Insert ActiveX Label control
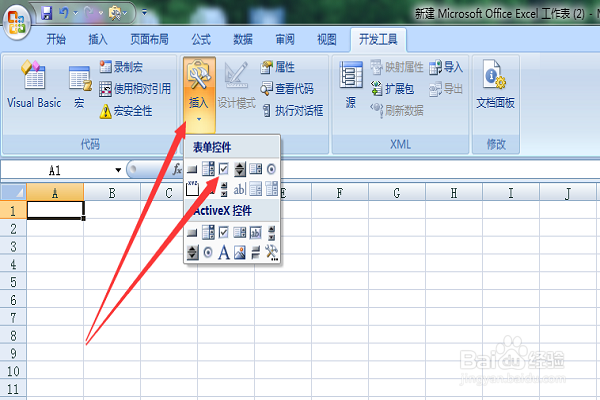 point(224,252)
